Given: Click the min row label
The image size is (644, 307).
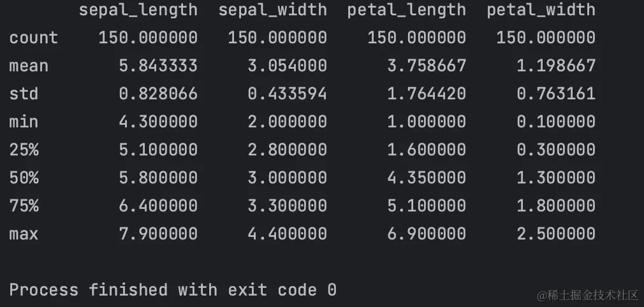Looking at the screenshot, I should click(x=24, y=122).
